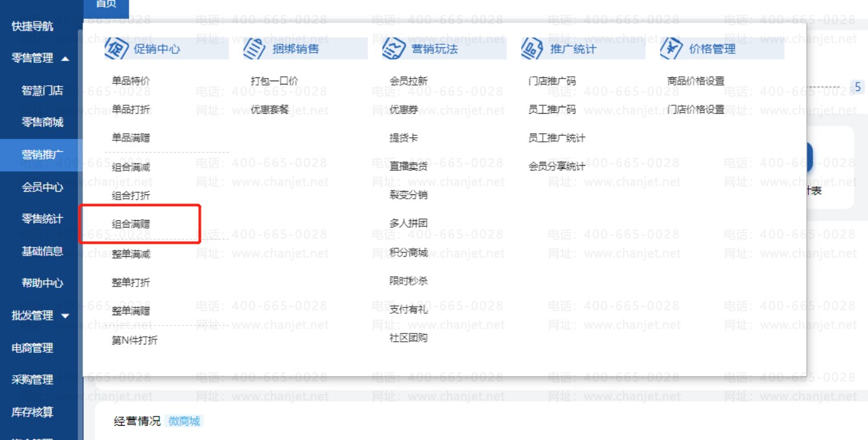The image size is (868, 440).
Task: Open 商品价格设置 under 价格管理
Action: tap(696, 81)
